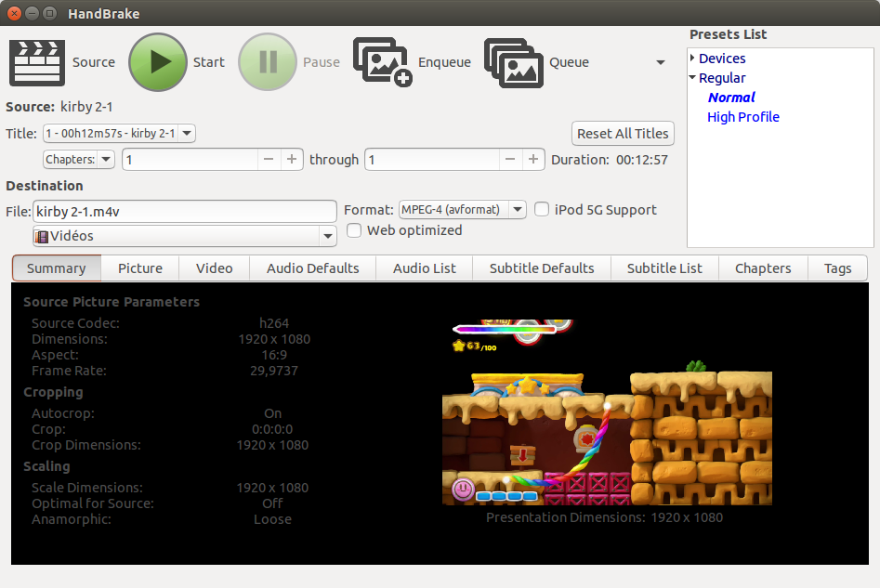Screen dimensions: 880x588
Task: Open the Vidéos destination folder dropdown
Action: coord(185,236)
